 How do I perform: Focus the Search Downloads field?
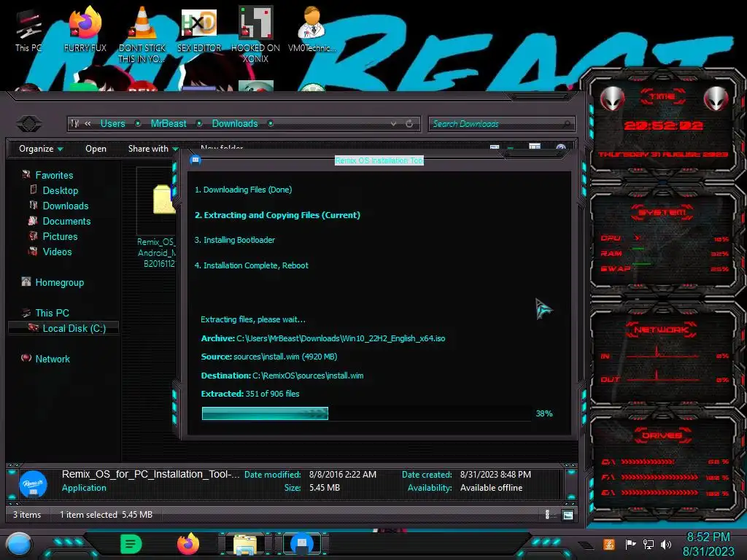[502, 124]
